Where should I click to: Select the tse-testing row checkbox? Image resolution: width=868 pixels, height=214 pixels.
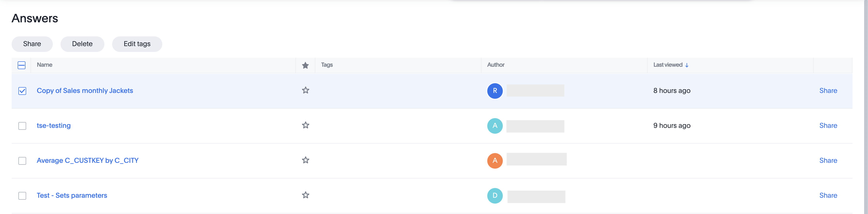coord(22,126)
